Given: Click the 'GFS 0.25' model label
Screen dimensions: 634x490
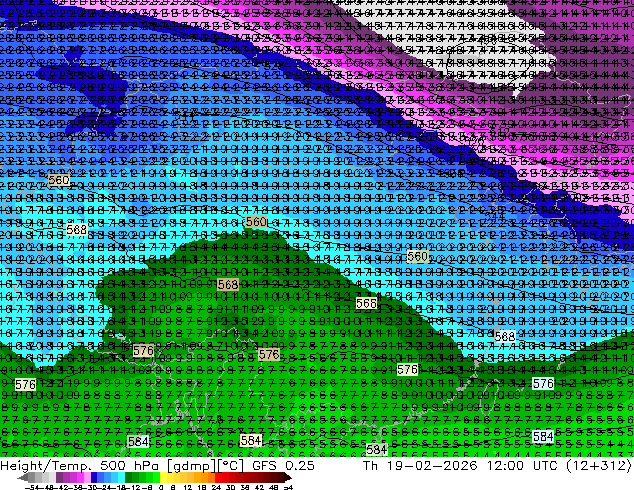Looking at the screenshot, I should (x=283, y=466).
